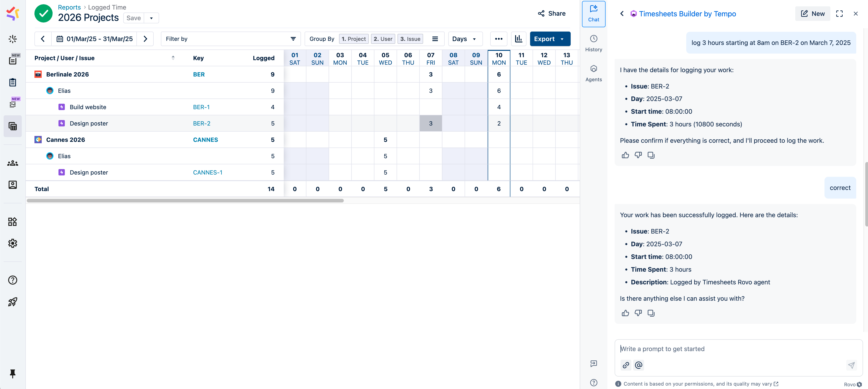This screenshot has height=389, width=868.
Task: Switch to the Agents tab
Action: click(593, 73)
